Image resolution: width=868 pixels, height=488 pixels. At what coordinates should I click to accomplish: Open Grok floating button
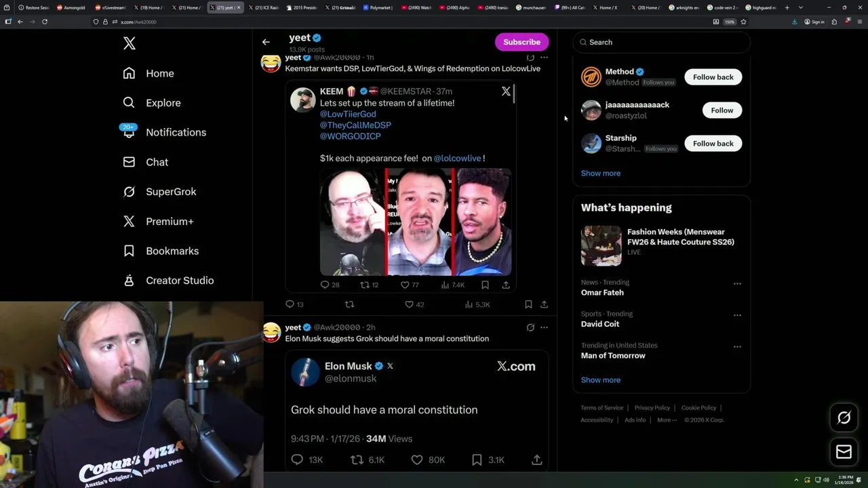click(x=844, y=418)
